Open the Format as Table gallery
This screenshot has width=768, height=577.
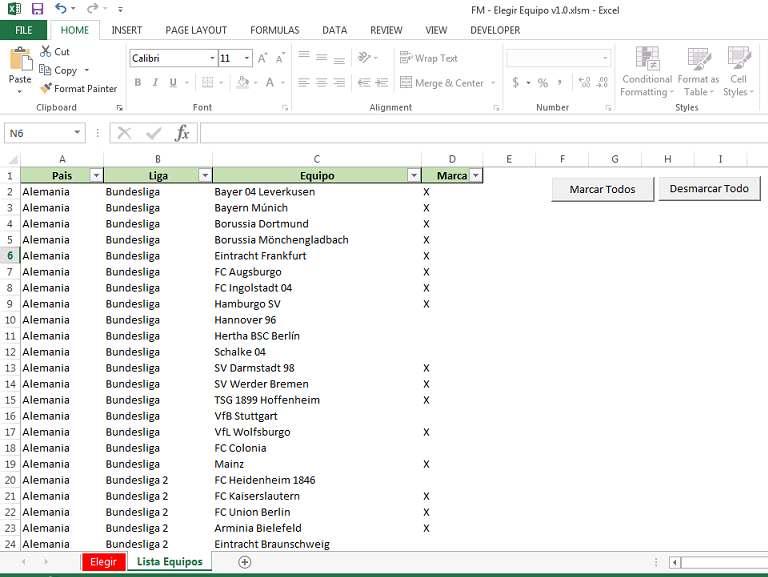click(x=698, y=72)
